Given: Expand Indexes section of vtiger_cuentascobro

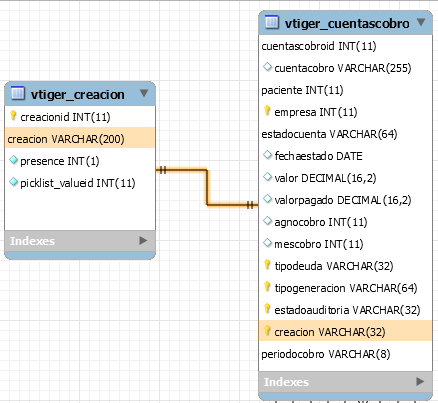Looking at the screenshot, I should (420, 381).
